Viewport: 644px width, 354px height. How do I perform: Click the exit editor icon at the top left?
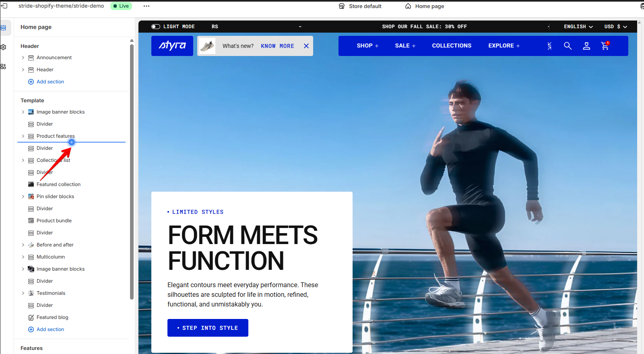click(4, 6)
